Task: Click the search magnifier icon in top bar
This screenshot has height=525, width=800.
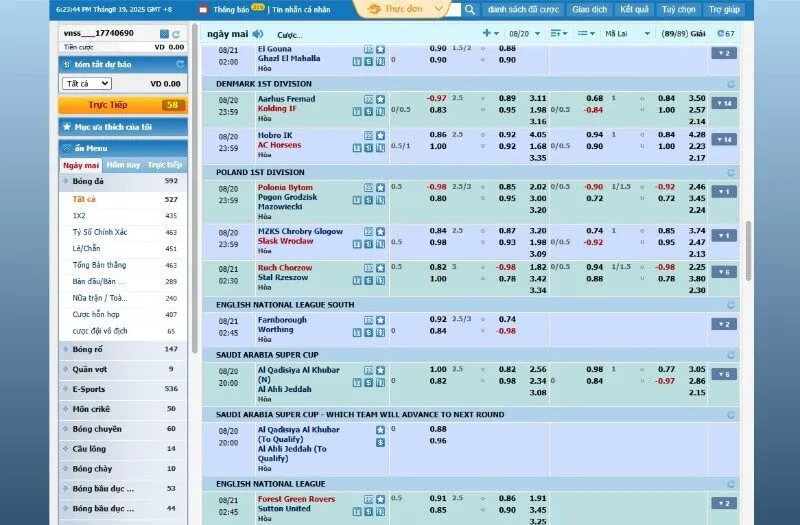Action: [x=469, y=10]
